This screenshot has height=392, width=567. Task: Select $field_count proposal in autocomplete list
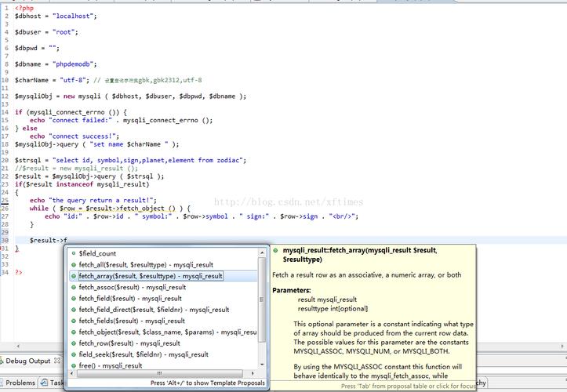(x=97, y=253)
